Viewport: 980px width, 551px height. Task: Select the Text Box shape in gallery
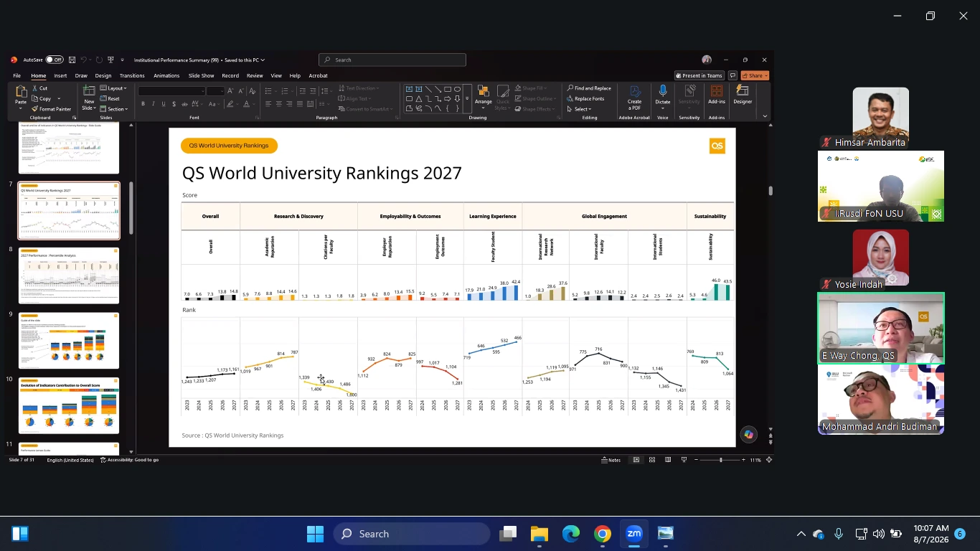click(x=409, y=90)
